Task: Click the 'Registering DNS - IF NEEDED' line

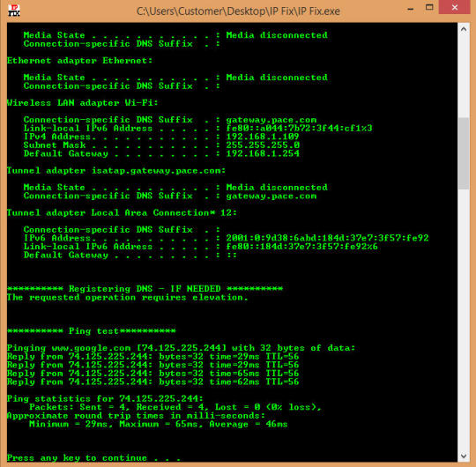Action: coord(145,289)
